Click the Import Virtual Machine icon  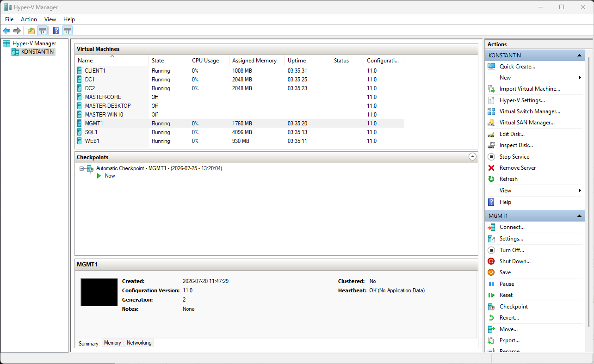coord(491,89)
